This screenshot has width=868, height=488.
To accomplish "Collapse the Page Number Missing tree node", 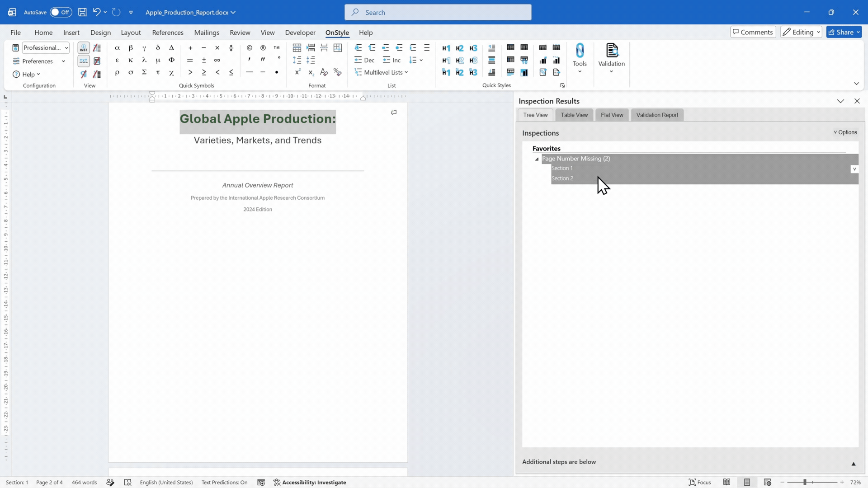I will (537, 159).
